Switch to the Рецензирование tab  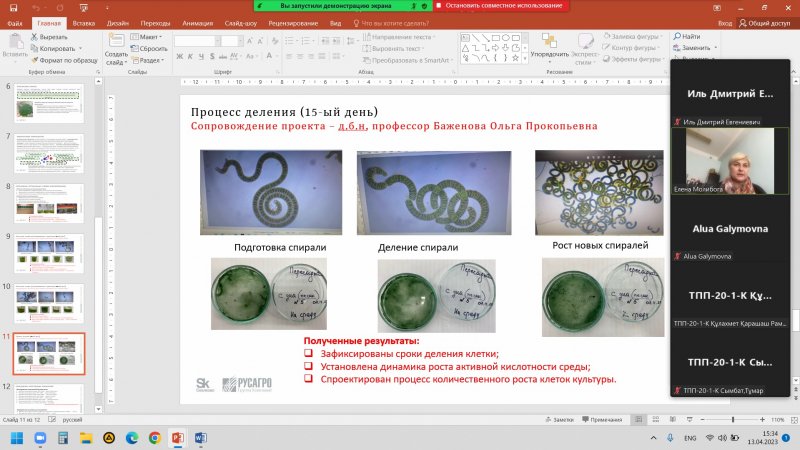click(x=293, y=23)
